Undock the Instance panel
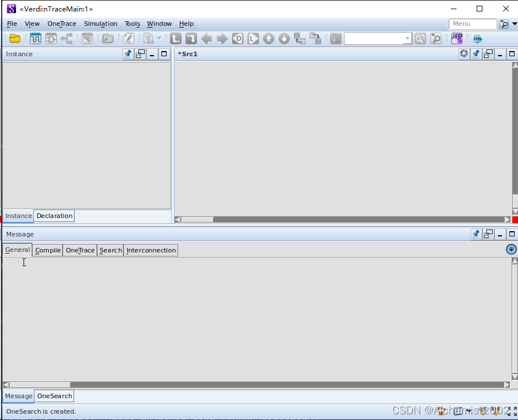The width and height of the screenshot is (518, 420). pyautogui.click(x=140, y=54)
